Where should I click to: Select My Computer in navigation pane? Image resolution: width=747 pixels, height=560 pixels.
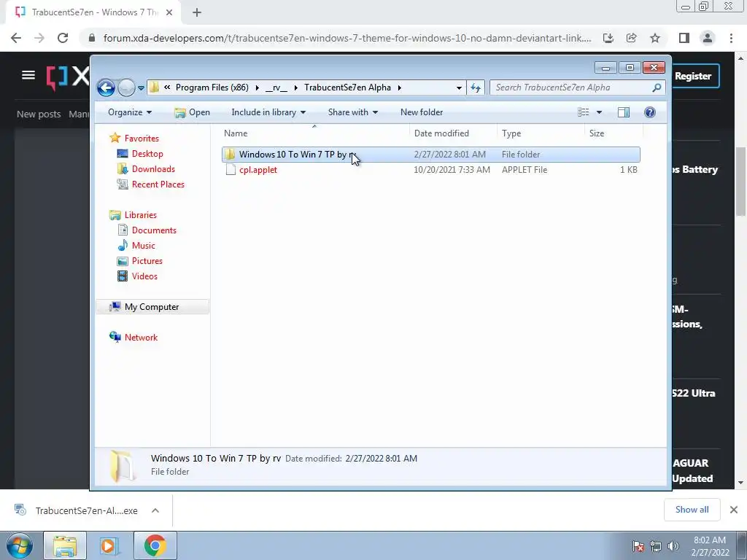pyautogui.click(x=152, y=307)
